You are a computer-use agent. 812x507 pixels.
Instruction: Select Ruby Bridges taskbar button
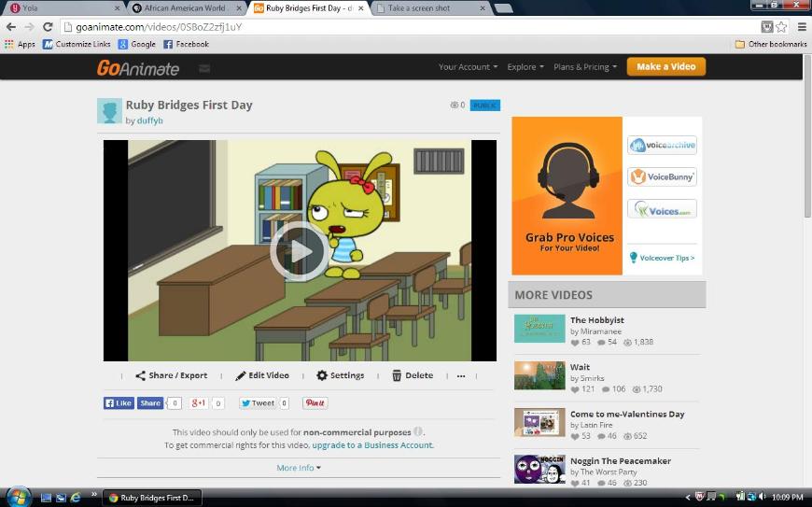[x=152, y=498]
